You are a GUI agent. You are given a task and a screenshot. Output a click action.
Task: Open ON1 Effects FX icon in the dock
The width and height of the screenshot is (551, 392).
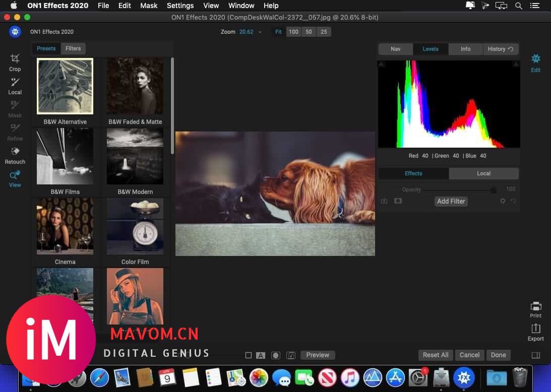click(x=464, y=378)
